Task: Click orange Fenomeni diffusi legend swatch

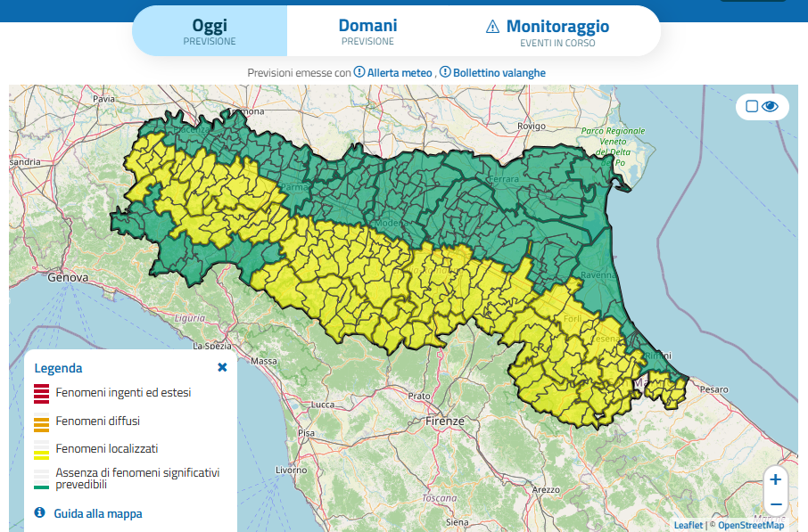Action: [x=41, y=422]
